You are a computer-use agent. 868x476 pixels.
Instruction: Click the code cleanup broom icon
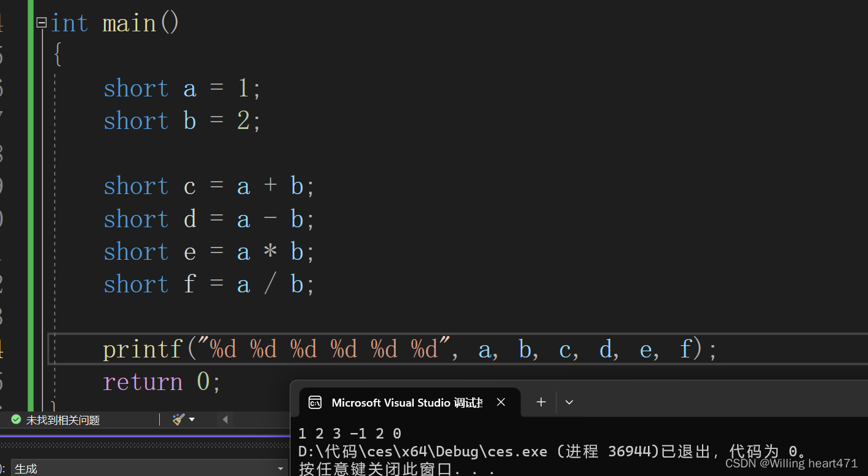(178, 419)
